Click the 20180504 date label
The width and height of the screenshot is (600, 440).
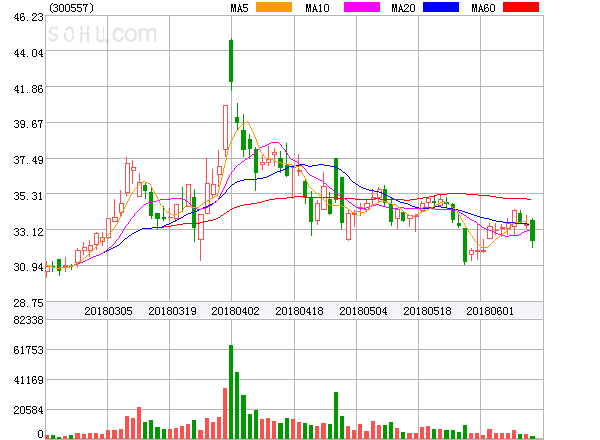tap(363, 311)
